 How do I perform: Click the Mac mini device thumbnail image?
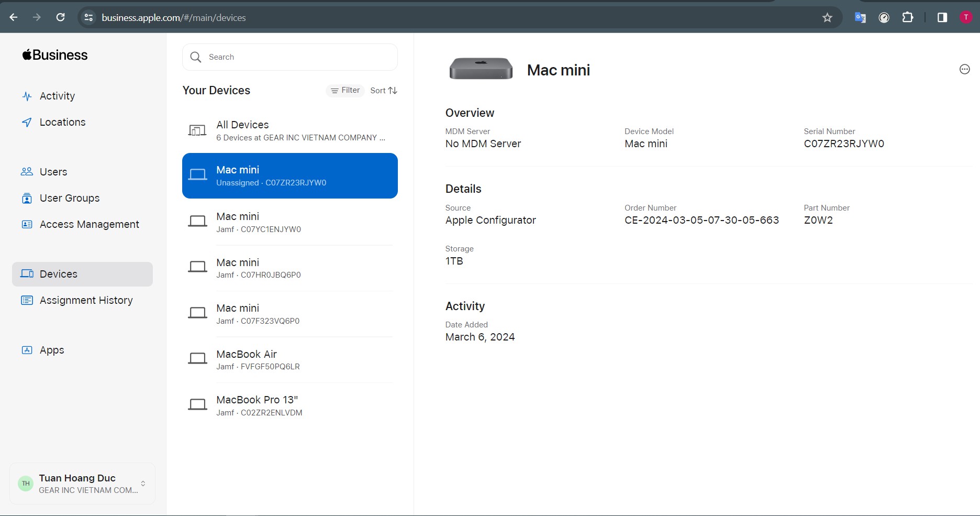pos(481,69)
